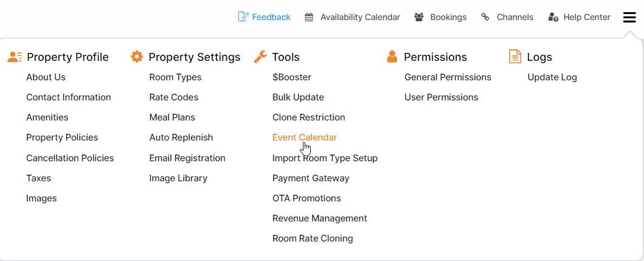Open Revenue Management tool
This screenshot has height=261, width=644.
pyautogui.click(x=319, y=218)
